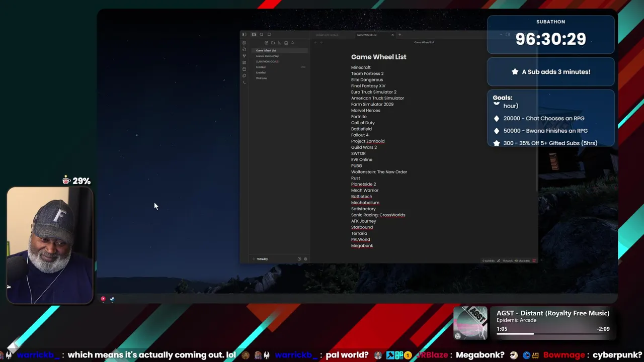Screen dimensions: 644x362
Task: Click the Project Zomboid line
Action: [x=368, y=141]
